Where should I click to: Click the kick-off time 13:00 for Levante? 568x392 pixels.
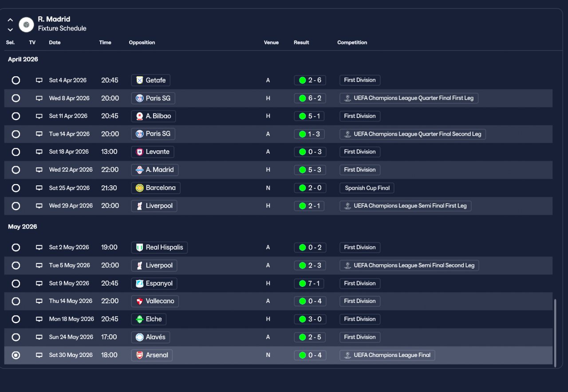click(109, 152)
